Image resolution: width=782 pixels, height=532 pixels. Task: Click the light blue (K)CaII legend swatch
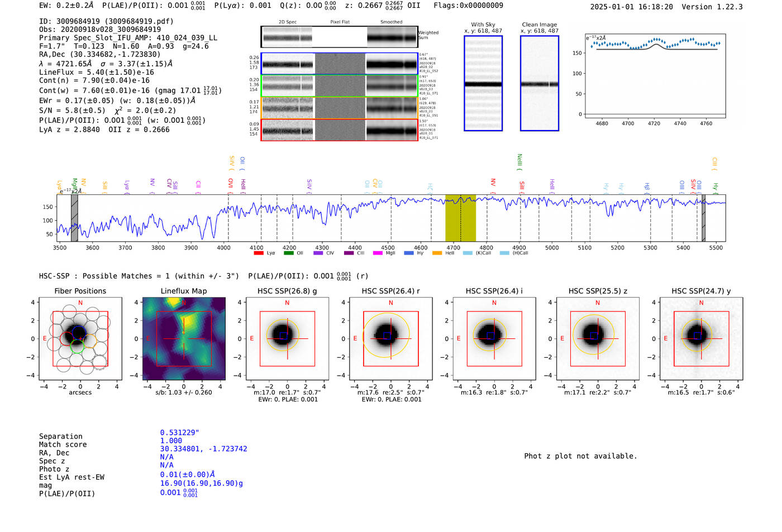pyautogui.click(x=468, y=253)
